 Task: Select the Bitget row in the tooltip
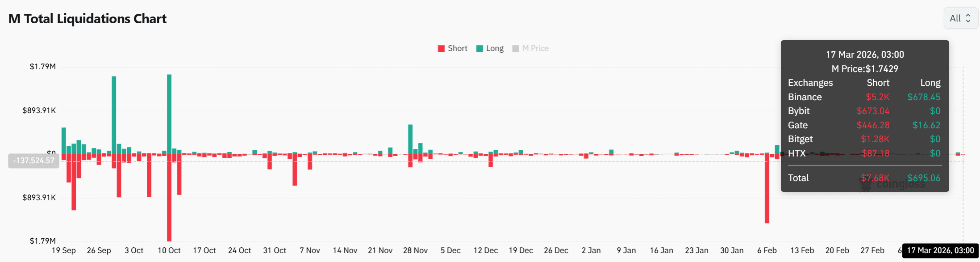click(864, 139)
